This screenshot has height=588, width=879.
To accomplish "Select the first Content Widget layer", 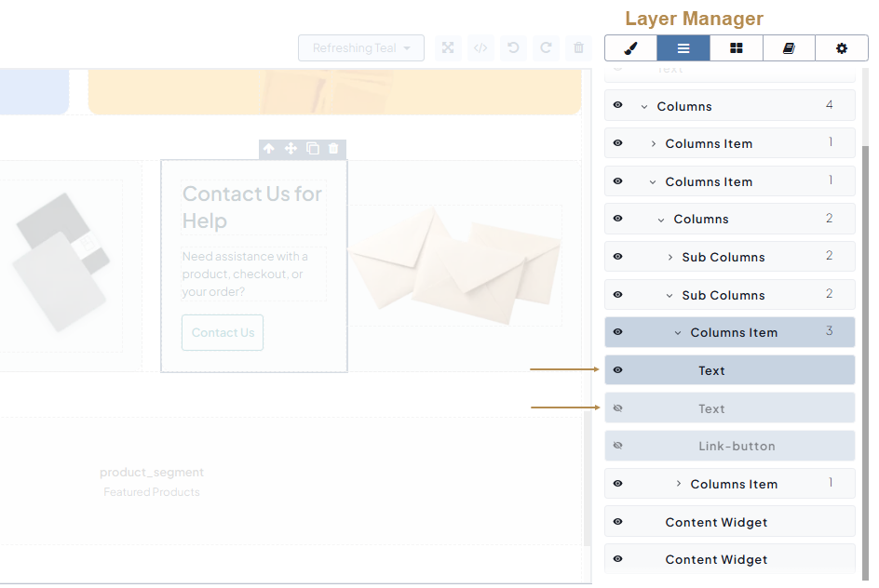I will click(716, 522).
